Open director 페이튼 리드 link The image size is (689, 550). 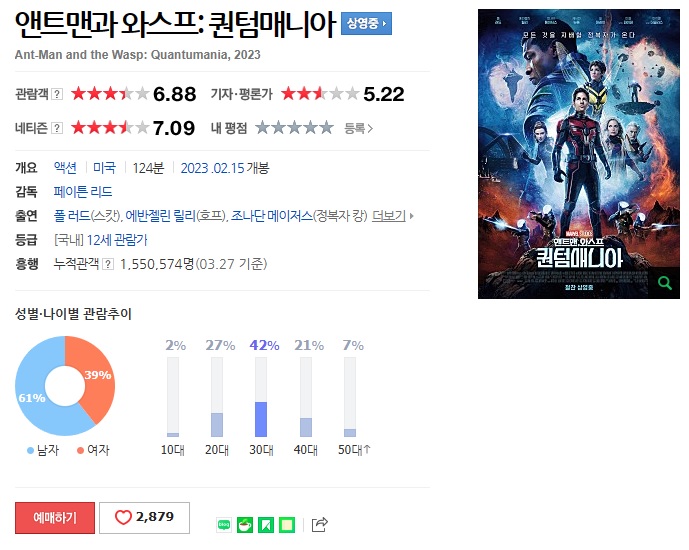[x=83, y=192]
